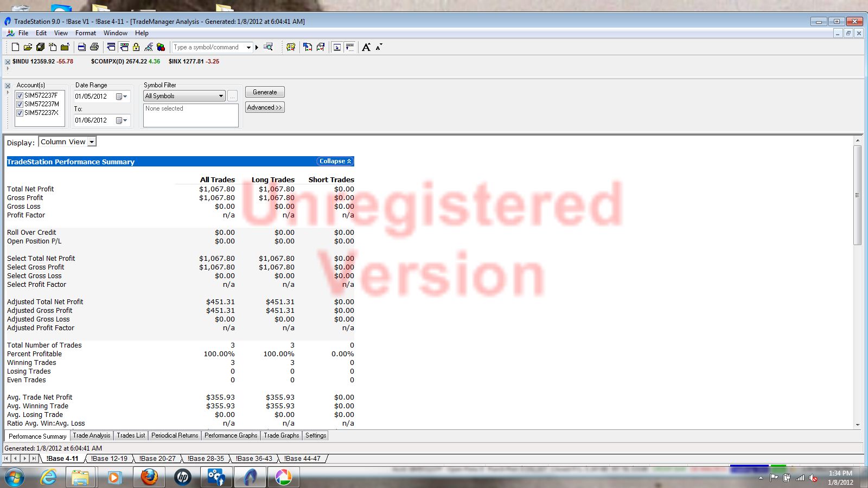The image size is (868, 488).
Task: Click the arrow next to command line box
Action: click(257, 47)
